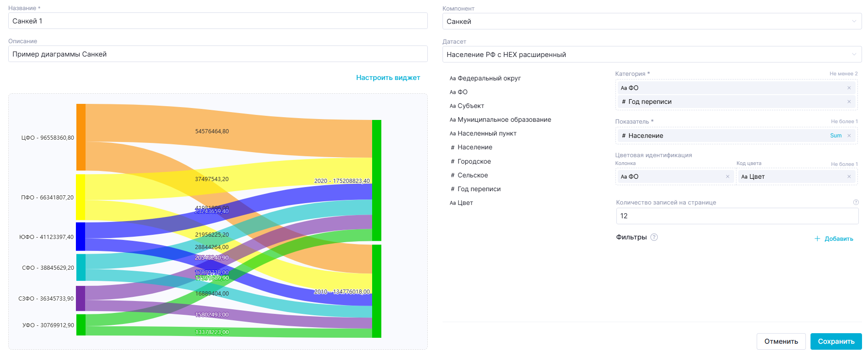Remove ФО from color Колонка field
Viewport: 868px width, 358px height.
(x=727, y=176)
